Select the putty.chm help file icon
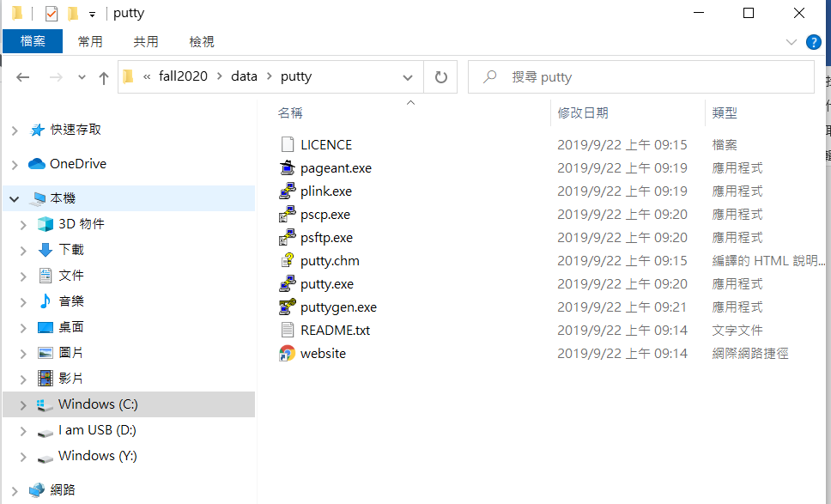Viewport: 831px width, 504px height. tap(288, 261)
